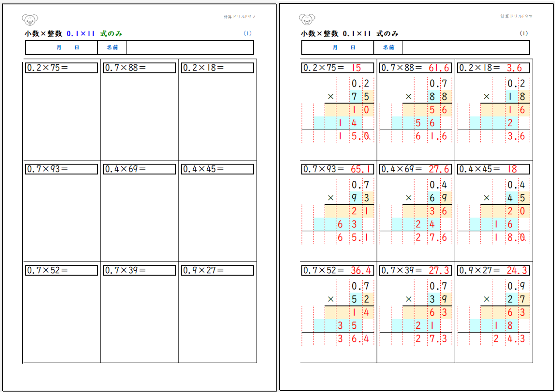Click the 計算ドリル header text on the blank worksheet
The image size is (555, 392).
coord(239,17)
